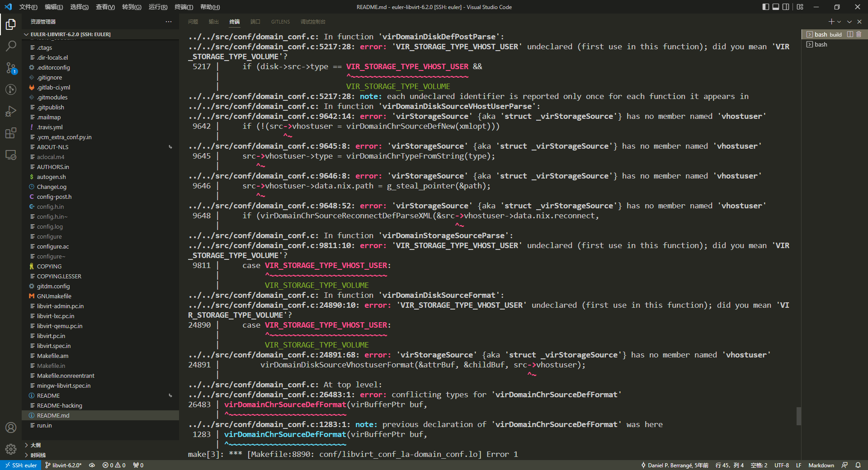Open notifications bell icon
This screenshot has width=868, height=470.
[858, 465]
